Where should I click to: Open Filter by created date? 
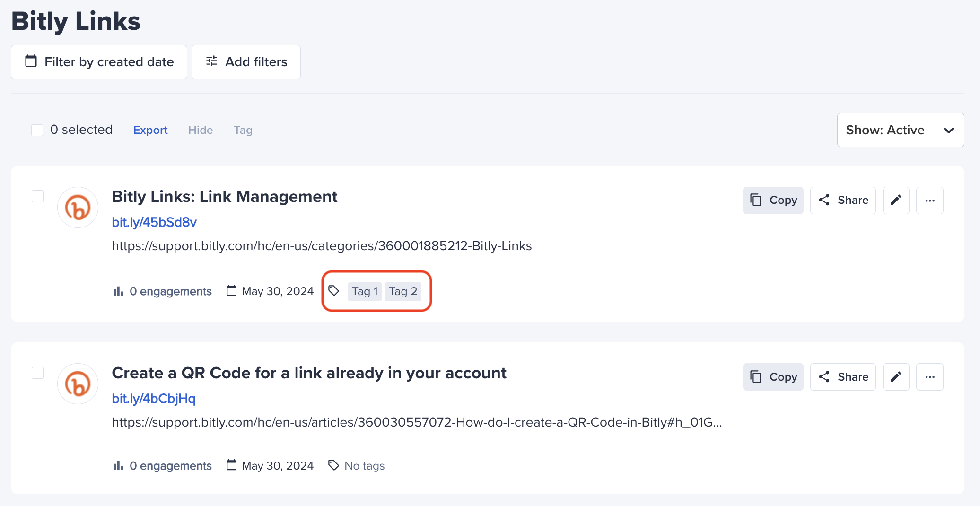coord(99,61)
